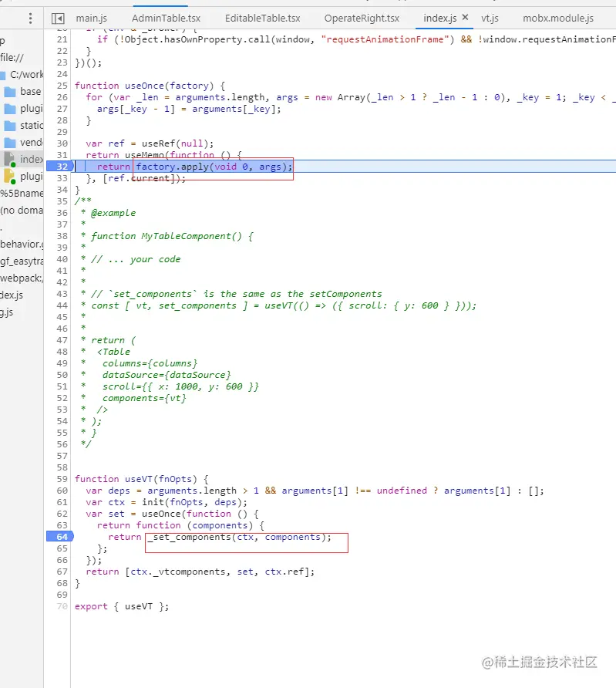Click '_set_components(ctx, components);' code

(240, 537)
